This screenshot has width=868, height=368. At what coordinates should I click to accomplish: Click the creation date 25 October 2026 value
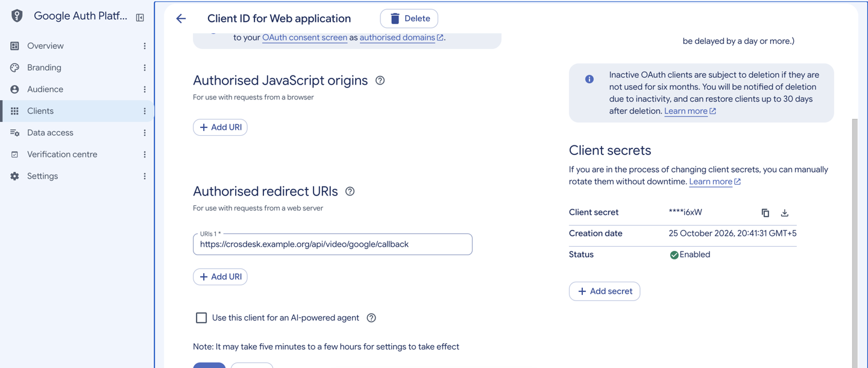[x=732, y=233]
